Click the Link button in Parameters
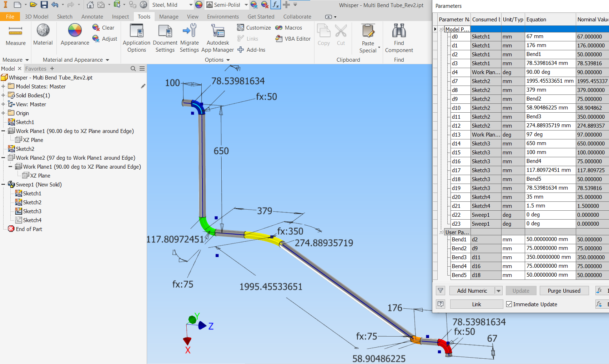The width and height of the screenshot is (609, 364). click(476, 304)
